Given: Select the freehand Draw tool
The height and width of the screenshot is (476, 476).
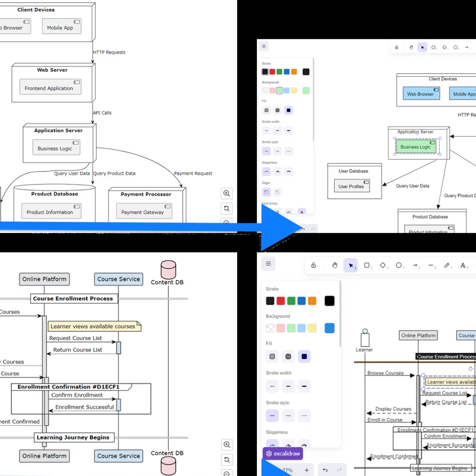Looking at the screenshot, I should 448,265.
